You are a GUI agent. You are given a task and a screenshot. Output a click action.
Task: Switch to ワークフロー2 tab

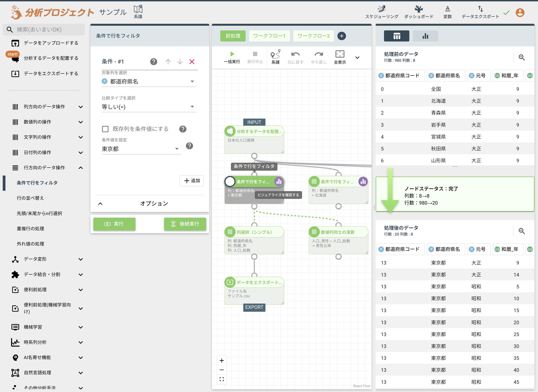pyautogui.click(x=313, y=36)
